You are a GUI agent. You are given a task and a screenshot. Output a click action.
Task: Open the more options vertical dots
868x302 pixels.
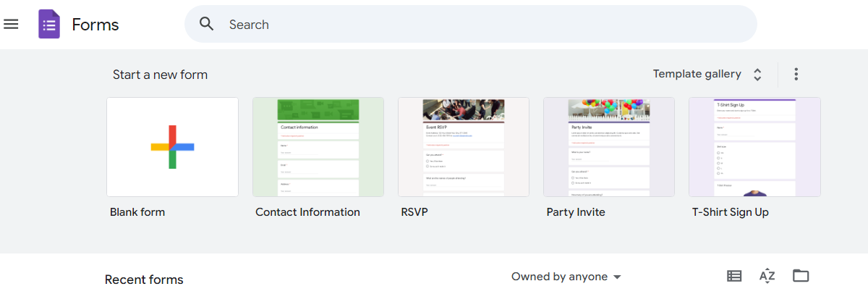796,74
